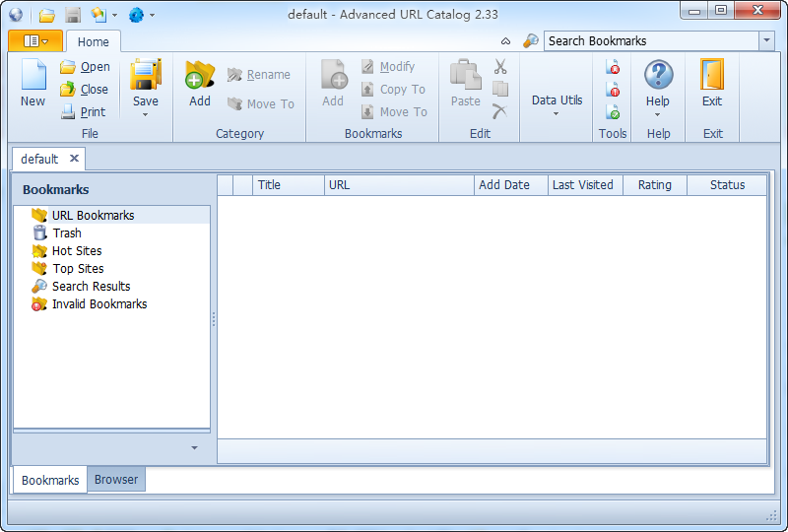The height and width of the screenshot is (532, 788).
Task: Click the Bookmarks sidebar panel heading
Action: point(56,189)
